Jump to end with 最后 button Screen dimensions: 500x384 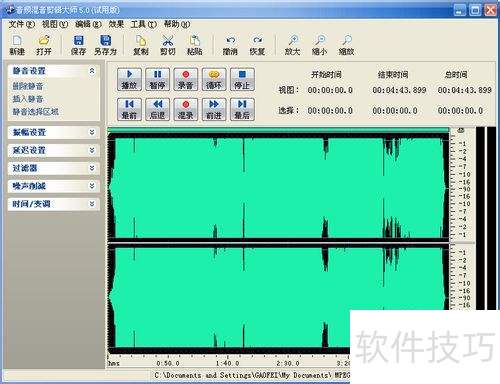pos(242,109)
